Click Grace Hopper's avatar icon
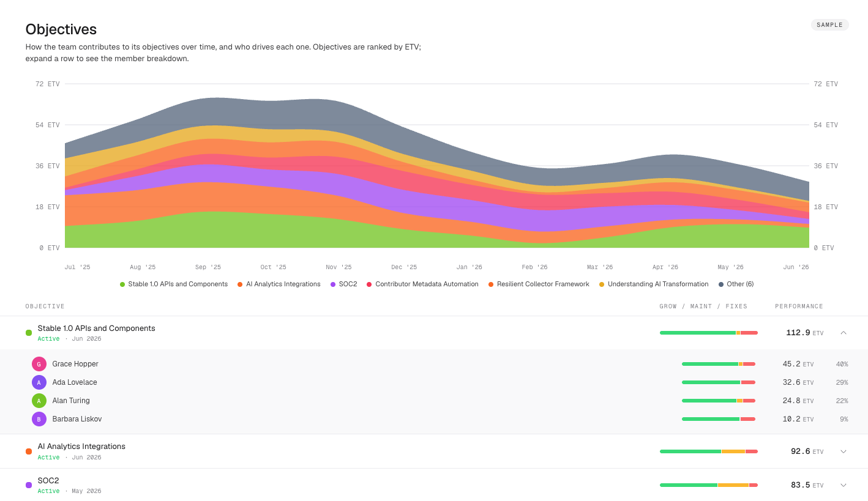Image resolution: width=868 pixels, height=501 pixels. tap(39, 364)
